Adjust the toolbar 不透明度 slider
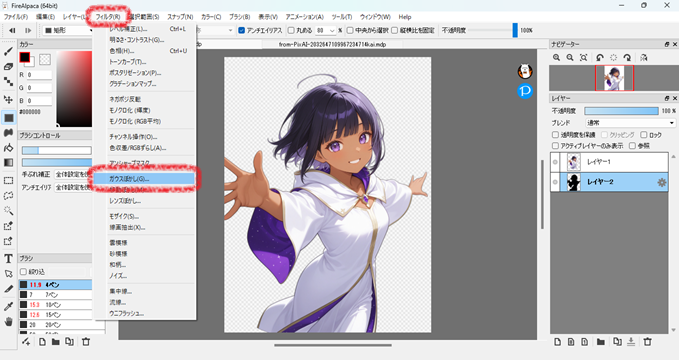Viewport: 679px width, 360px height. 492,30
